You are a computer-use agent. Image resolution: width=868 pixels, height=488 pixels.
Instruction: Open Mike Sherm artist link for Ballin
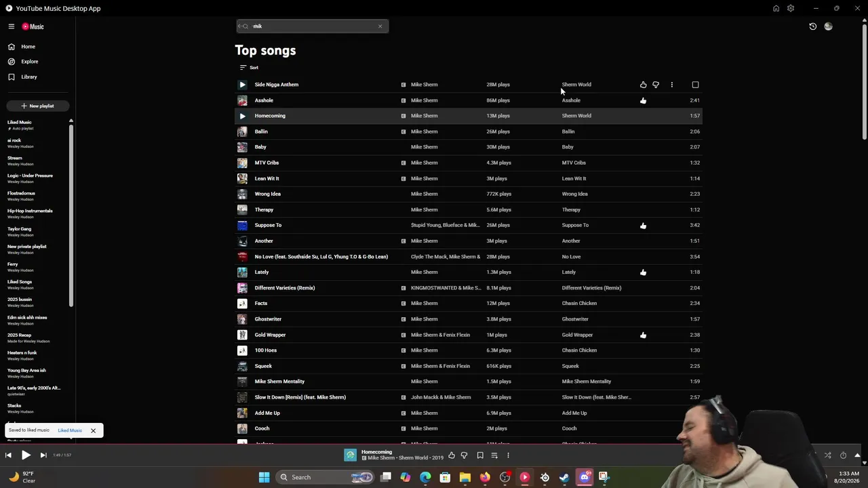pyautogui.click(x=425, y=131)
